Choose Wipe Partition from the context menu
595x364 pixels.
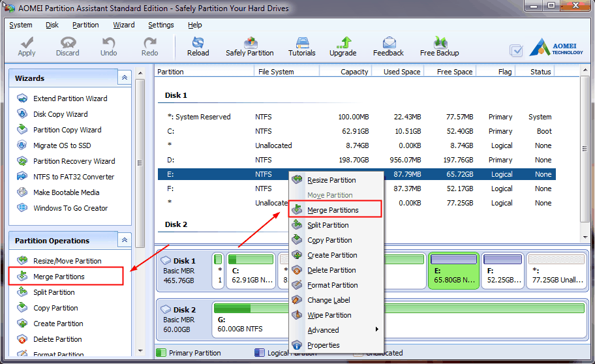click(336, 315)
